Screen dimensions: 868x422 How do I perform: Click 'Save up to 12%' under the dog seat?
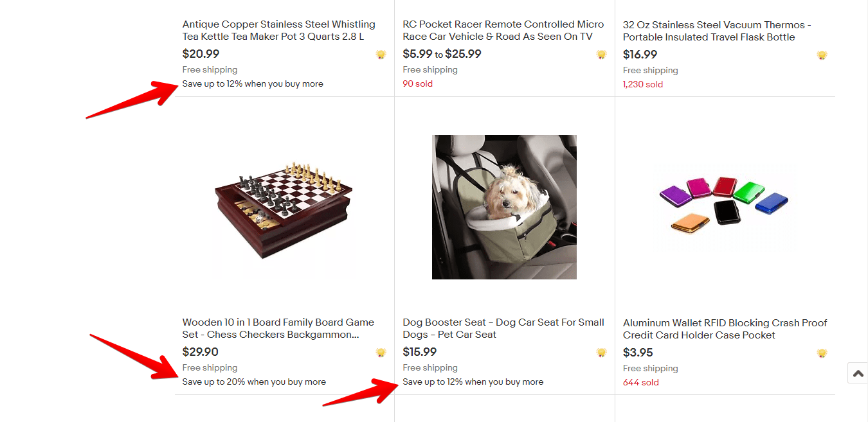[x=473, y=382]
